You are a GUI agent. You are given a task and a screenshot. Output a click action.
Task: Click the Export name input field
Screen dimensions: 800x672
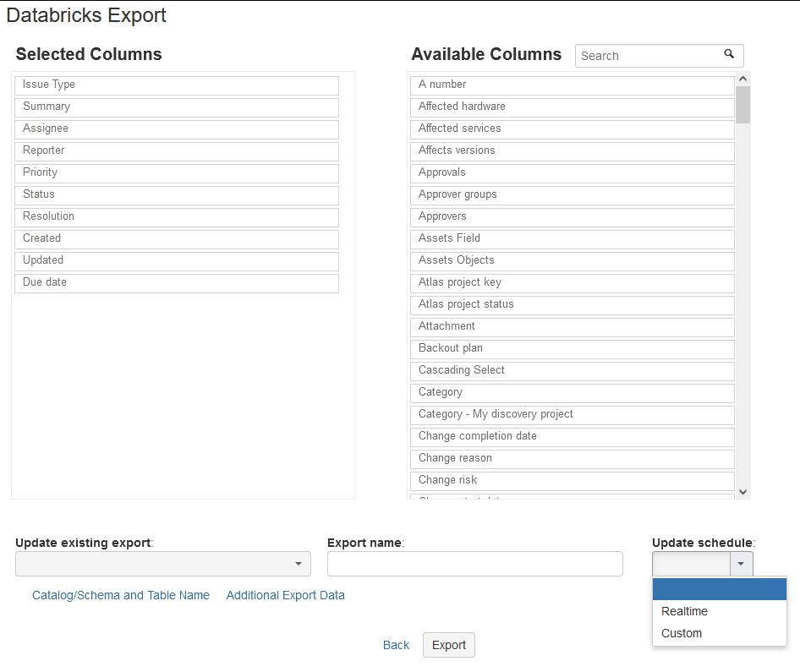click(x=475, y=564)
